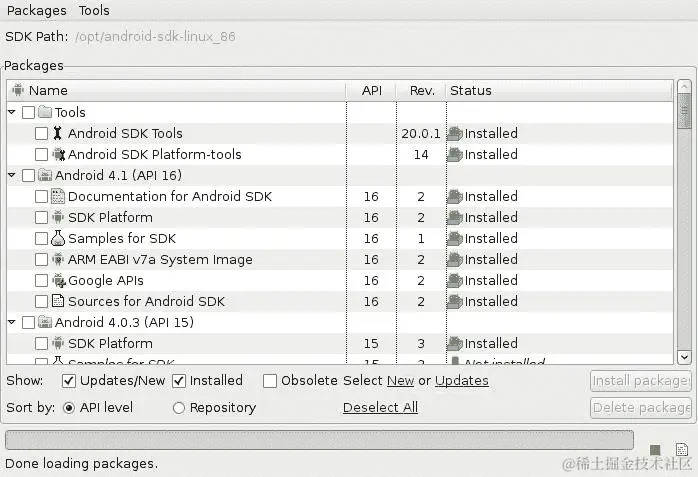Click the Sources for Android SDK icon
This screenshot has width=698, height=477.
58,302
